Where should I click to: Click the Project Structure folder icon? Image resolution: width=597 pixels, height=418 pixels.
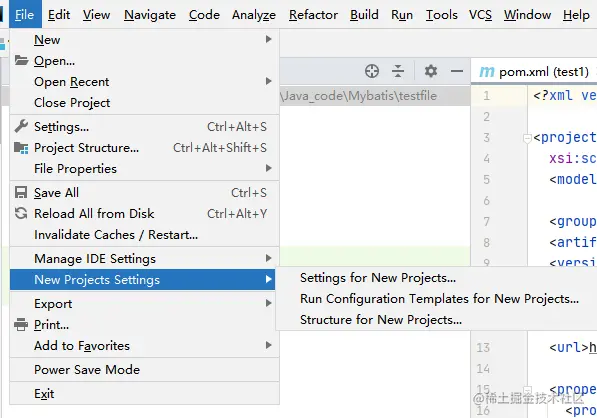(21, 147)
